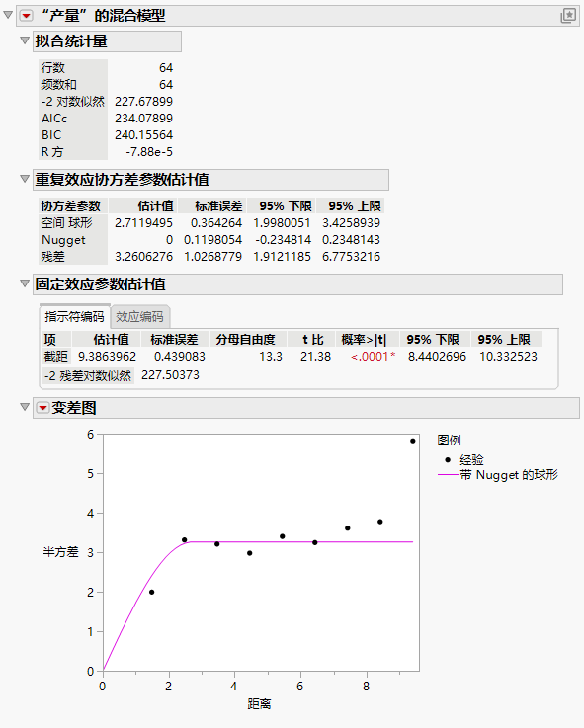Screen dimensions: 584x728
Task: Click the AICc value 234.07899
Action: (143, 119)
